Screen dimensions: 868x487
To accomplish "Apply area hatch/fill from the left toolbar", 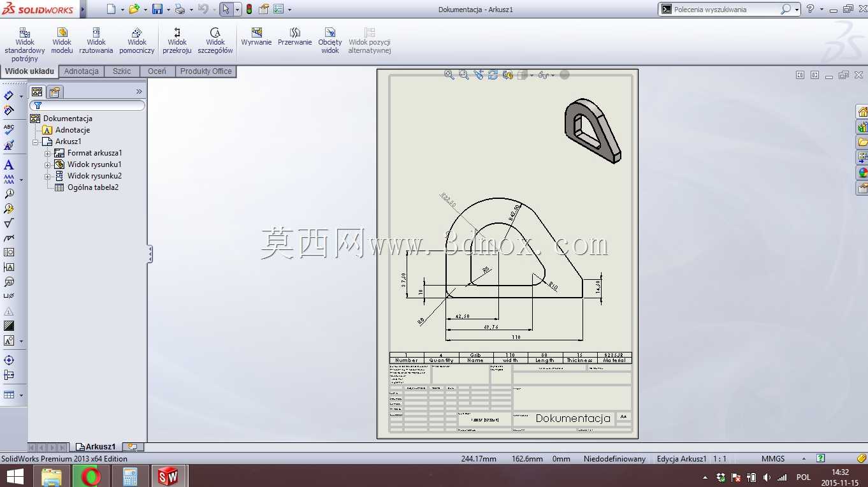I will [x=9, y=326].
